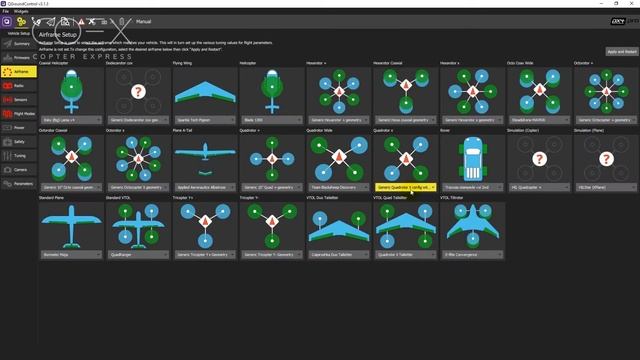
Task: Open the Generic Hexarotor + geometry dropdown
Action: click(x=339, y=120)
